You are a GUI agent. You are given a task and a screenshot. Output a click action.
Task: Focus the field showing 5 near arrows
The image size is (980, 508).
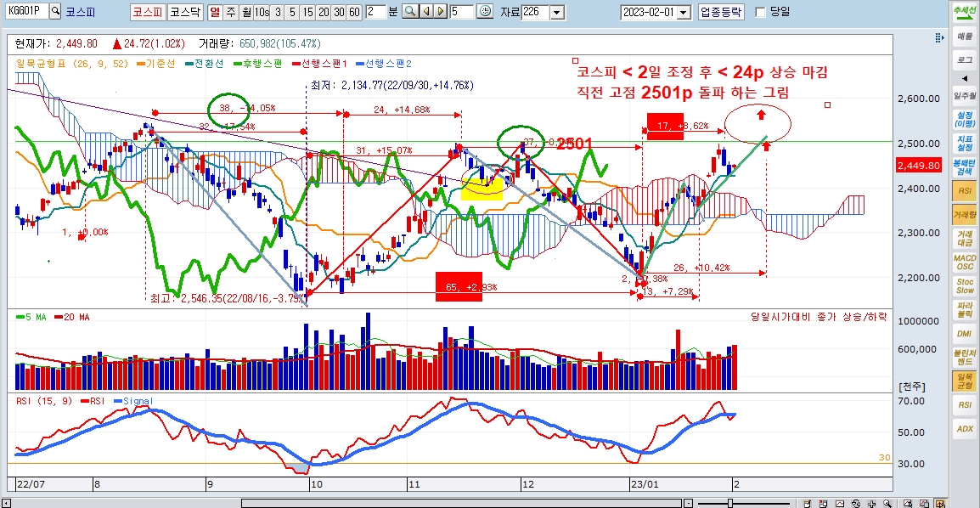[x=461, y=11]
